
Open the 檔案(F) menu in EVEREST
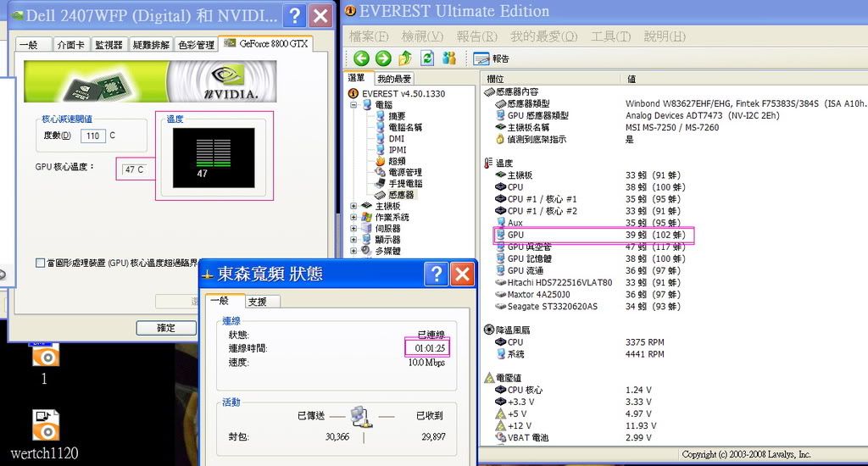click(369, 36)
